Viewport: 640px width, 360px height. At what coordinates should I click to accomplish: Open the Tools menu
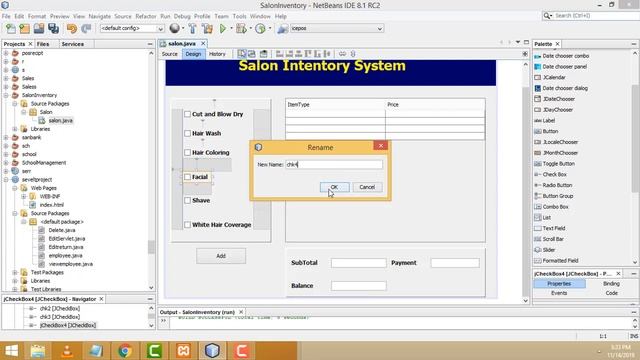tap(239, 16)
